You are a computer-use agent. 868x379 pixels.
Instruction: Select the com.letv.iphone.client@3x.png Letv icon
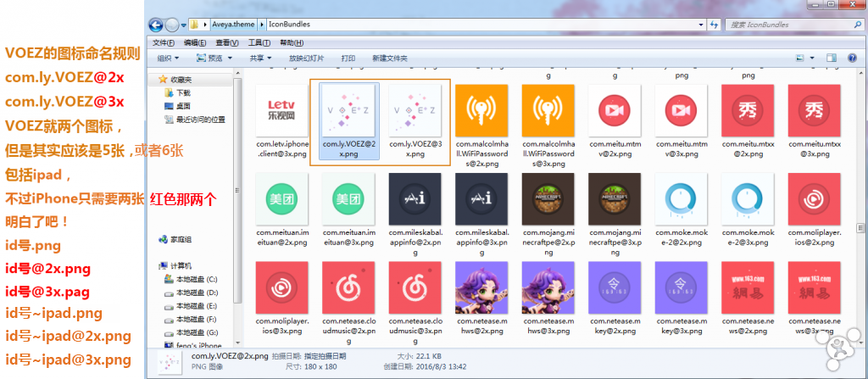point(282,111)
